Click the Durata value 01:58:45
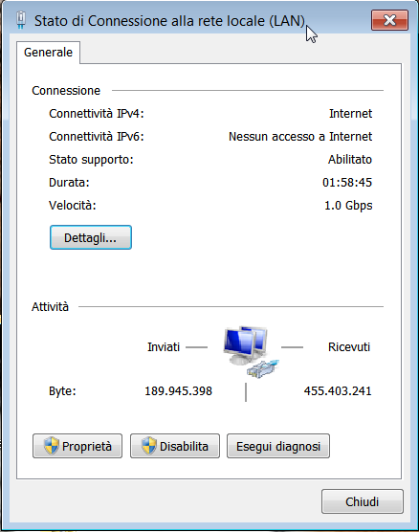Viewport: 419px width, 532px height. click(347, 183)
